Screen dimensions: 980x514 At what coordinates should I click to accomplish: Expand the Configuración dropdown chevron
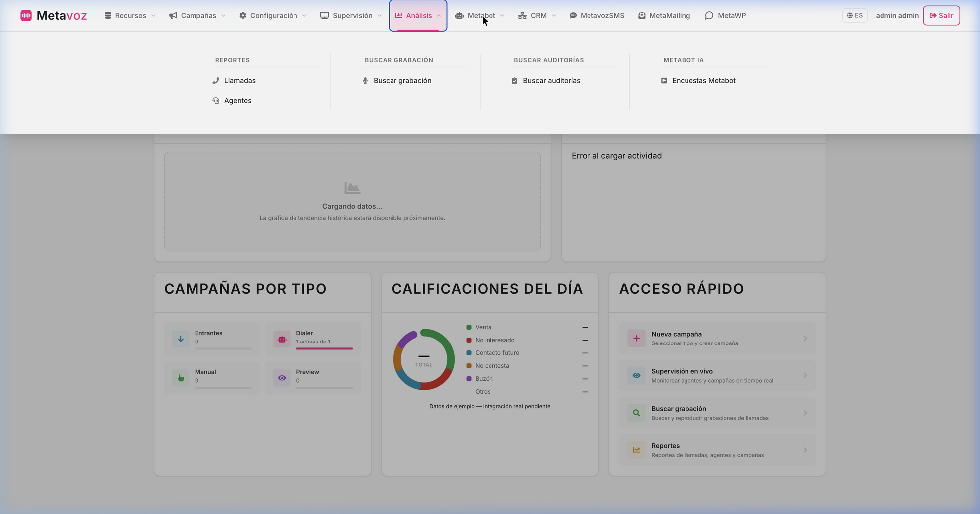[x=304, y=16]
